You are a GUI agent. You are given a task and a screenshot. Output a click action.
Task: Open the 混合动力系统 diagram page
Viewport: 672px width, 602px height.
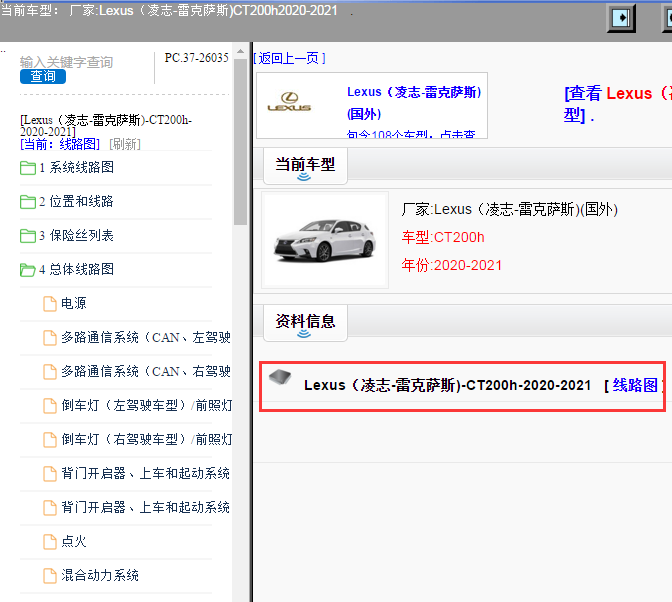point(100,575)
